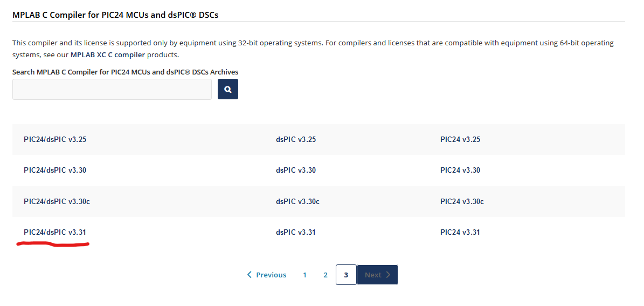The height and width of the screenshot is (306, 644).
Task: Click the dsPIC v3.30 link
Action: coord(295,170)
